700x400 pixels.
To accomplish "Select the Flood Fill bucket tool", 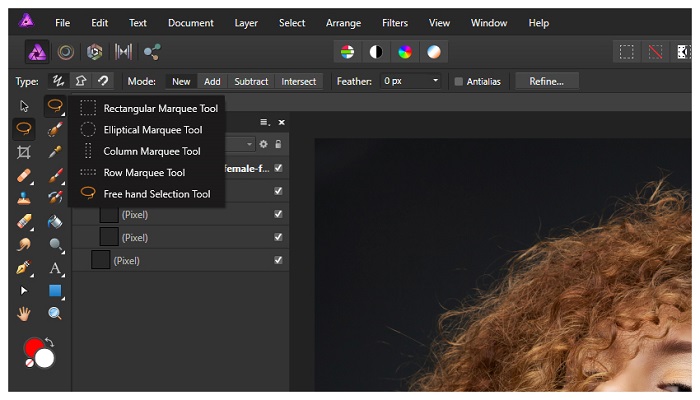I will (x=55, y=221).
